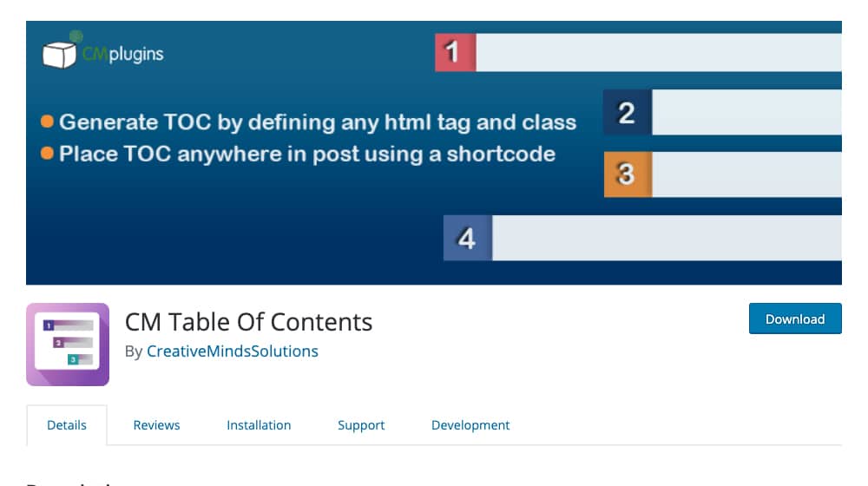Click the red number 1 block
The image size is (868, 486).
pyautogui.click(x=455, y=53)
